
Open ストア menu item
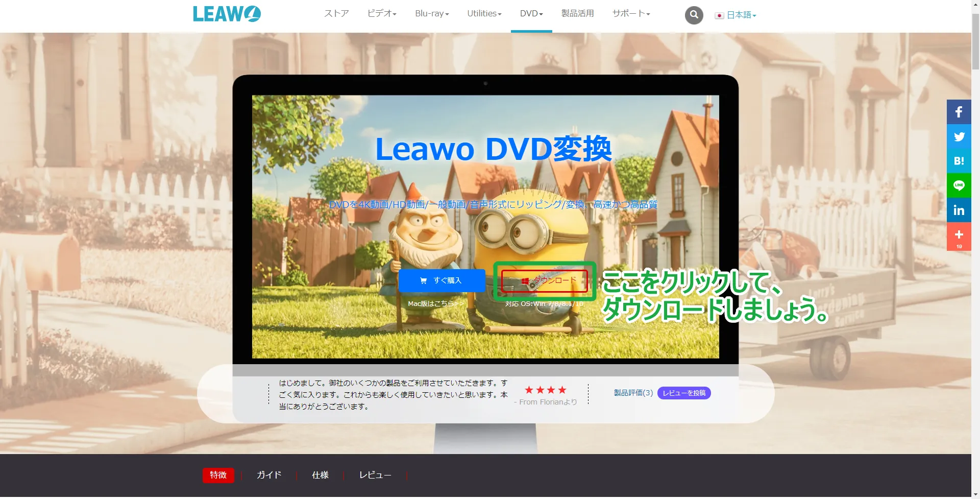[336, 13]
